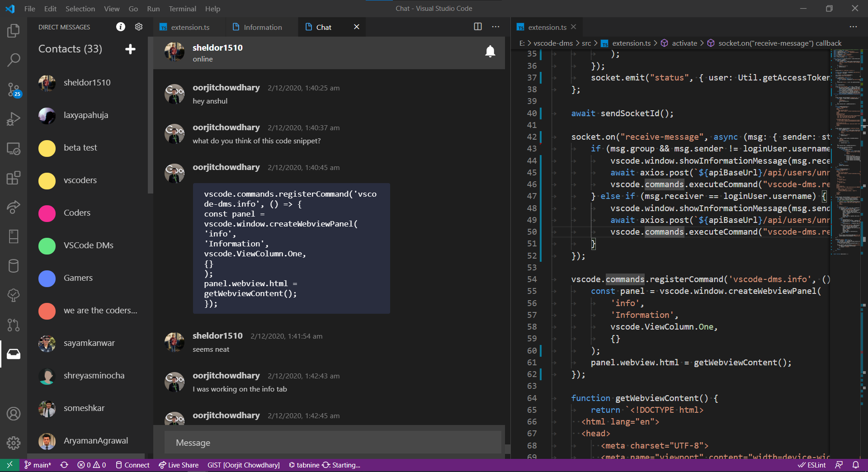Open Direct Messages settings gear

point(139,27)
